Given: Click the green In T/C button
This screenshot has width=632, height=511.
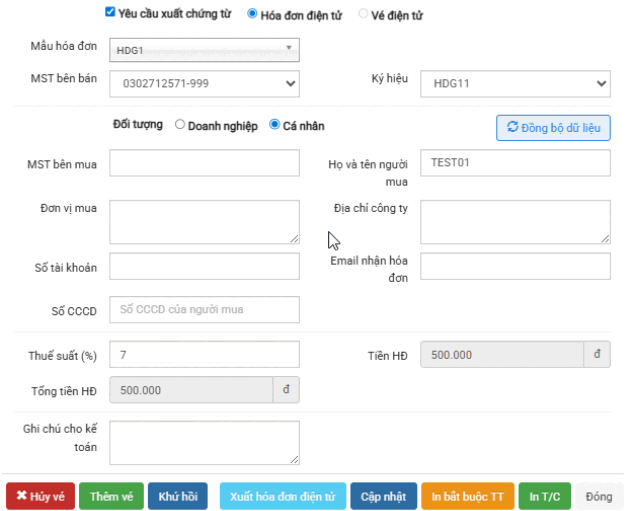Looking at the screenshot, I should pyautogui.click(x=545, y=497).
